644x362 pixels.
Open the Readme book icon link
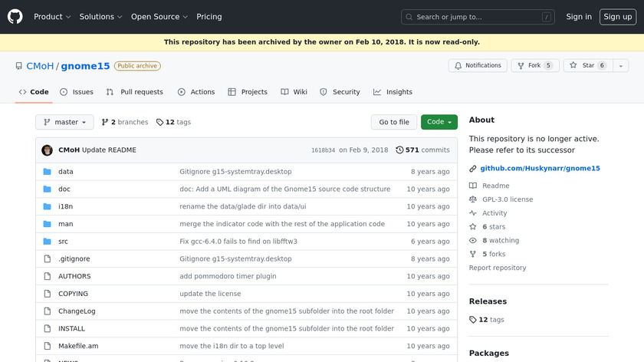point(473,186)
